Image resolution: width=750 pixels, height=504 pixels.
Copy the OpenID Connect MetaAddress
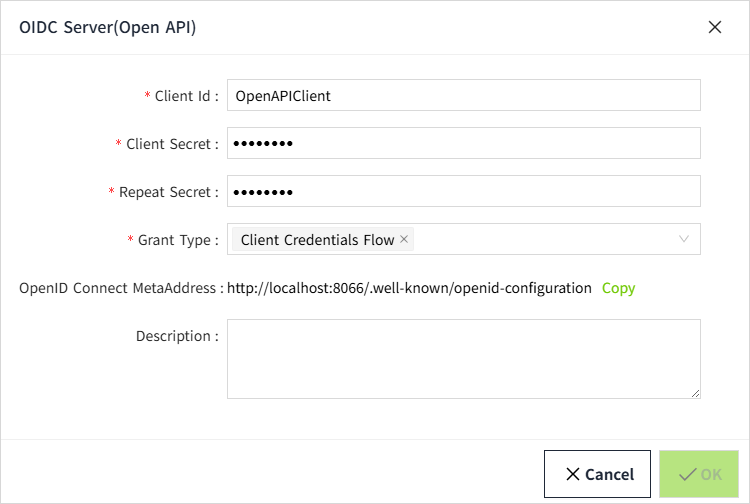pyautogui.click(x=618, y=288)
